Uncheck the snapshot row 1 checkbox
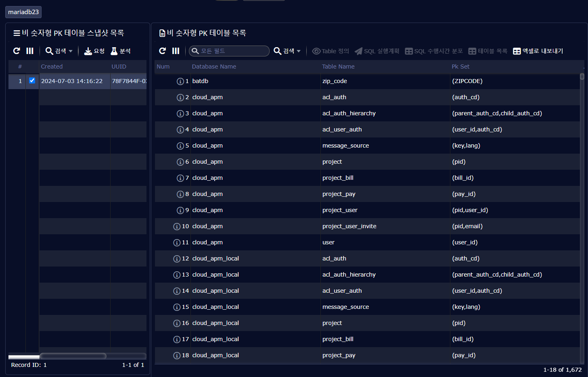The image size is (588, 377). point(32,81)
